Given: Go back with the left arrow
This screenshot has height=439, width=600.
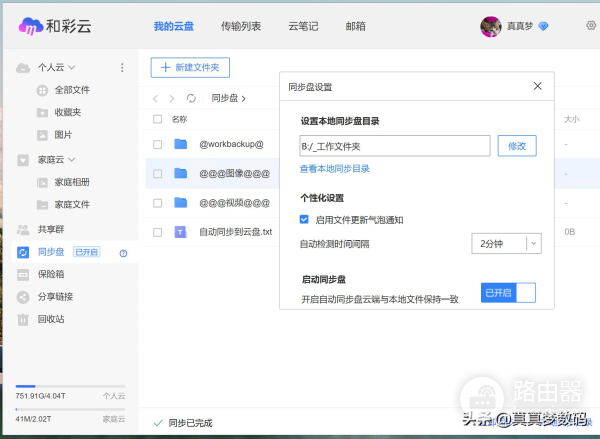Looking at the screenshot, I should [155, 98].
